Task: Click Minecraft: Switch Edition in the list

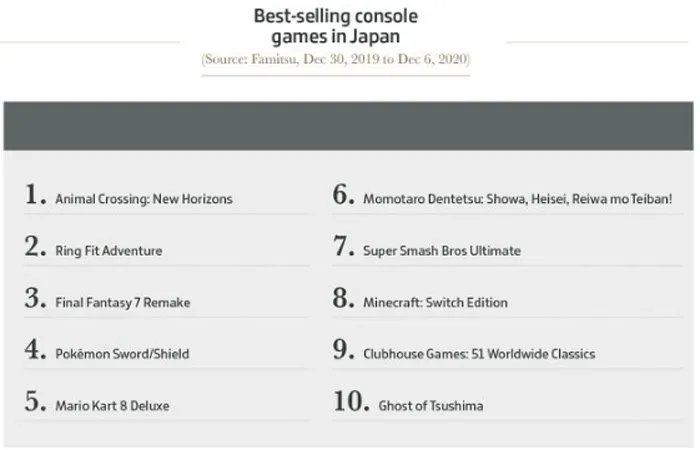Action: 435,302
